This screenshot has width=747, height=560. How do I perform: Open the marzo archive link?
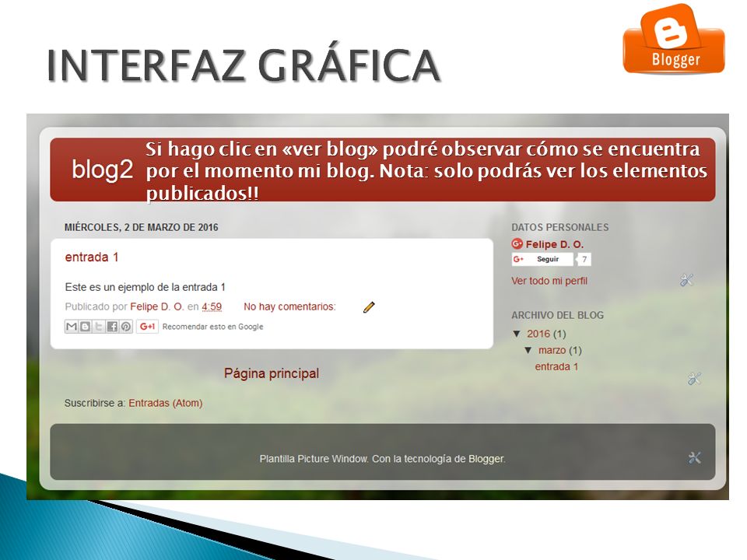pyautogui.click(x=552, y=350)
